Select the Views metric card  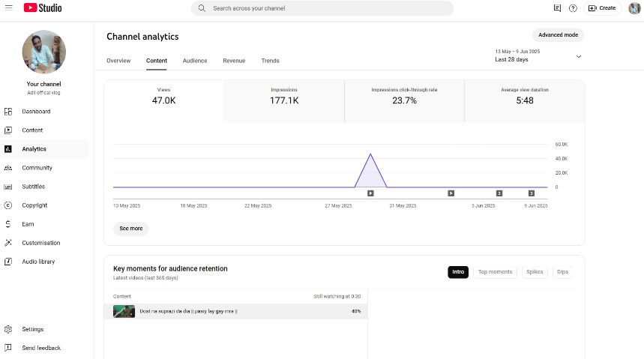[164, 101]
